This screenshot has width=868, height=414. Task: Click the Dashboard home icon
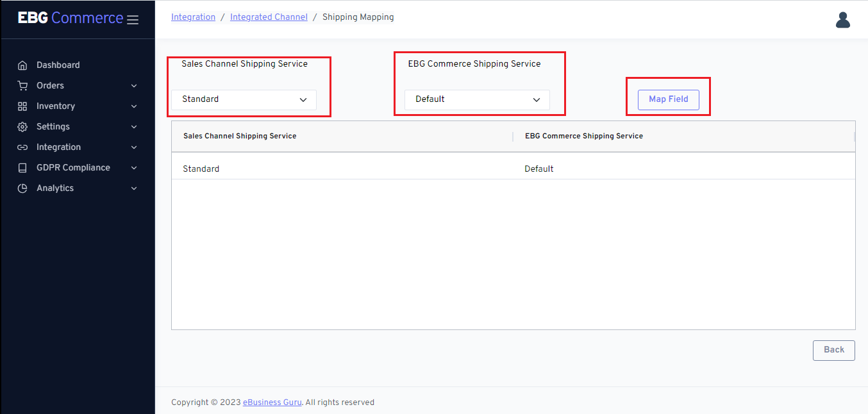pos(22,65)
